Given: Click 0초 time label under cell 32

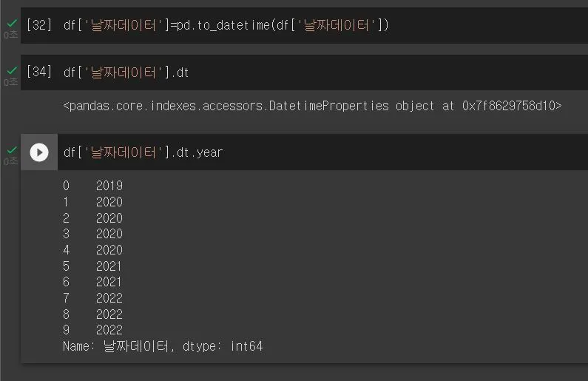Looking at the screenshot, I should click(11, 35).
